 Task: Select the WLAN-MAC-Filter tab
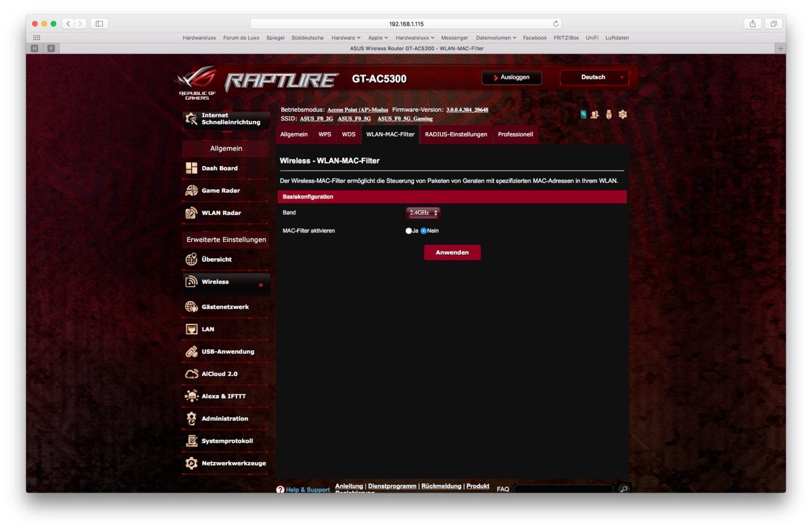(x=390, y=134)
